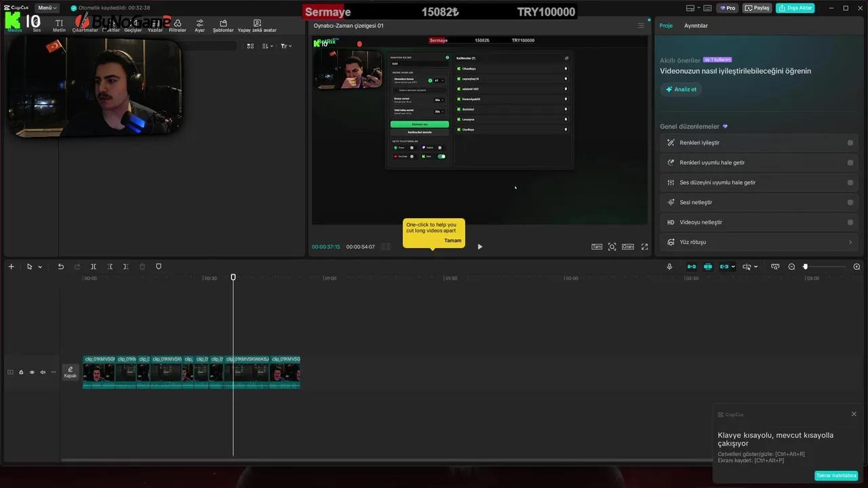Click the timeline caption icon
This screenshot has height=488, width=868.
[x=775, y=267]
